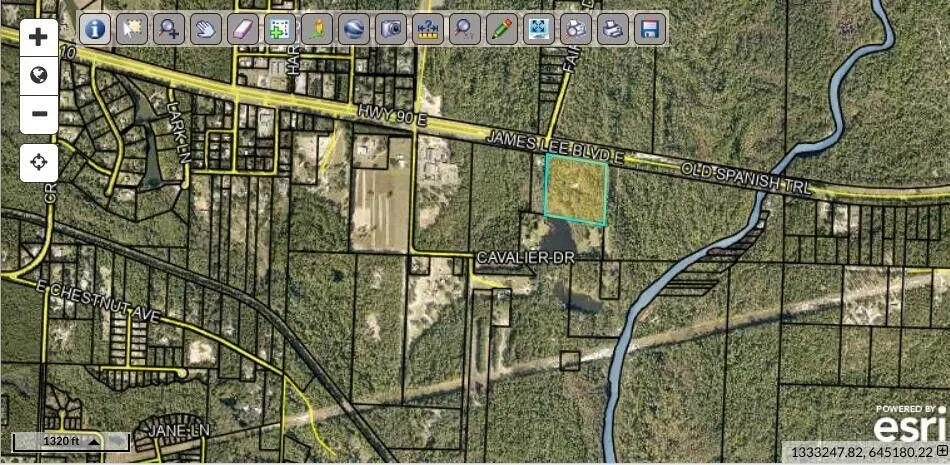
Task: Choose the pencil draw tool
Action: [502, 29]
